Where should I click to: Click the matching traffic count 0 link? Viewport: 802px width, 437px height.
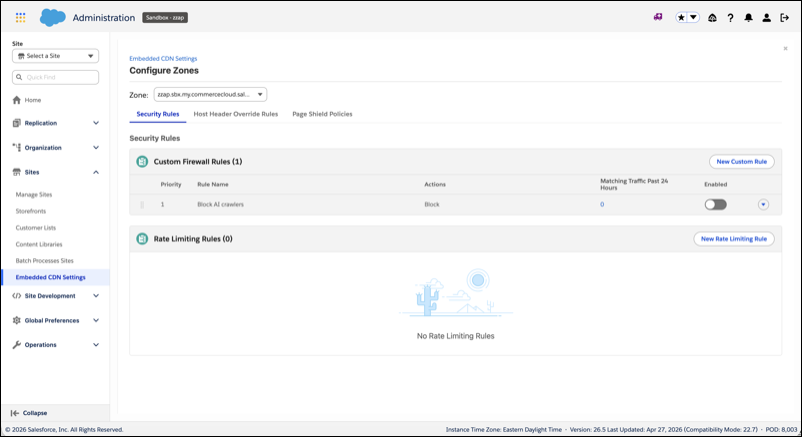[x=602, y=205]
